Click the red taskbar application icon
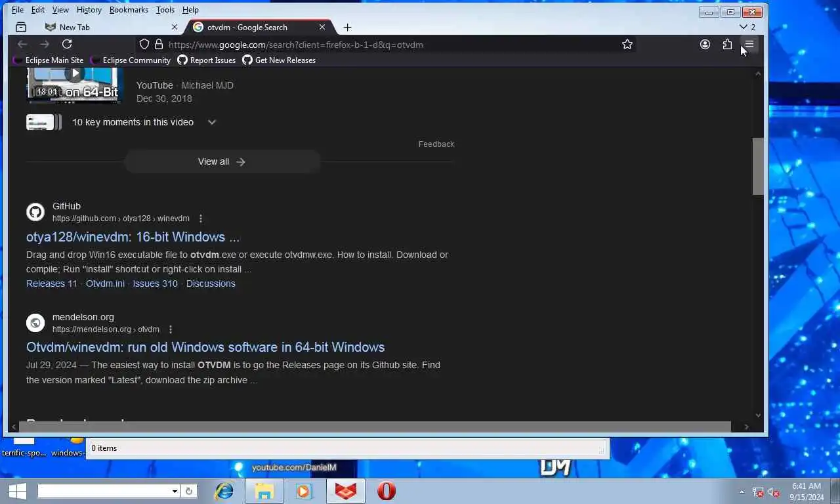The width and height of the screenshot is (840, 504). point(346,491)
